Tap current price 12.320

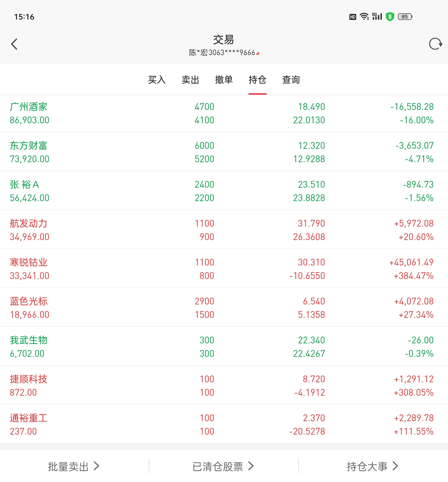(x=312, y=146)
